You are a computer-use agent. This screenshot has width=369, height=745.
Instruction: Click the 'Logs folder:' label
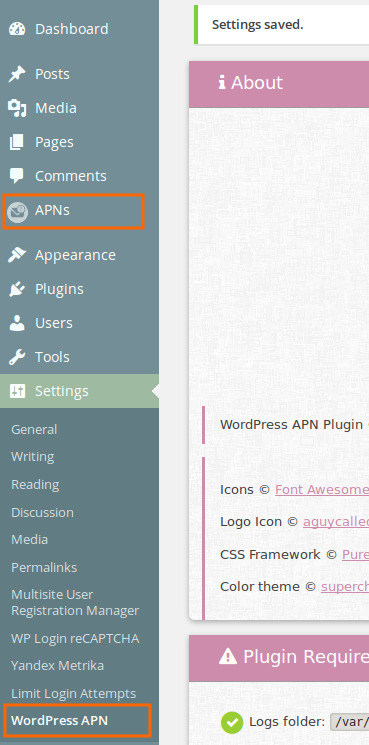click(x=287, y=723)
